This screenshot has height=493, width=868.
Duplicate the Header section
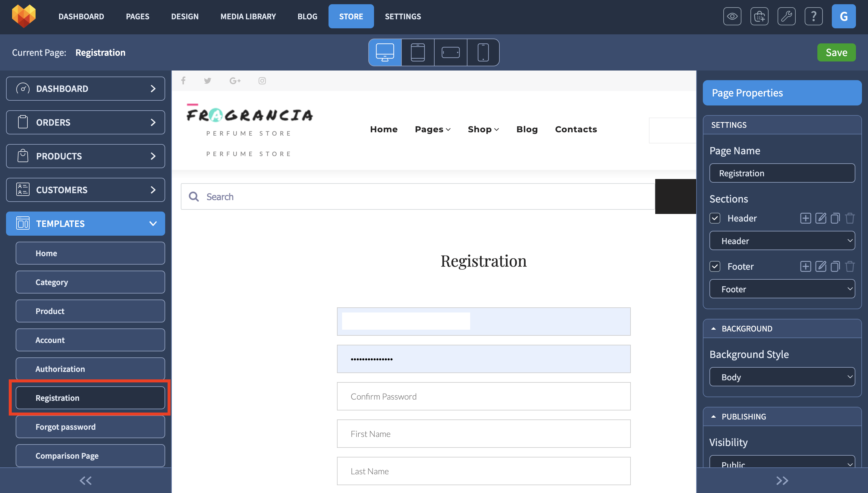click(835, 218)
